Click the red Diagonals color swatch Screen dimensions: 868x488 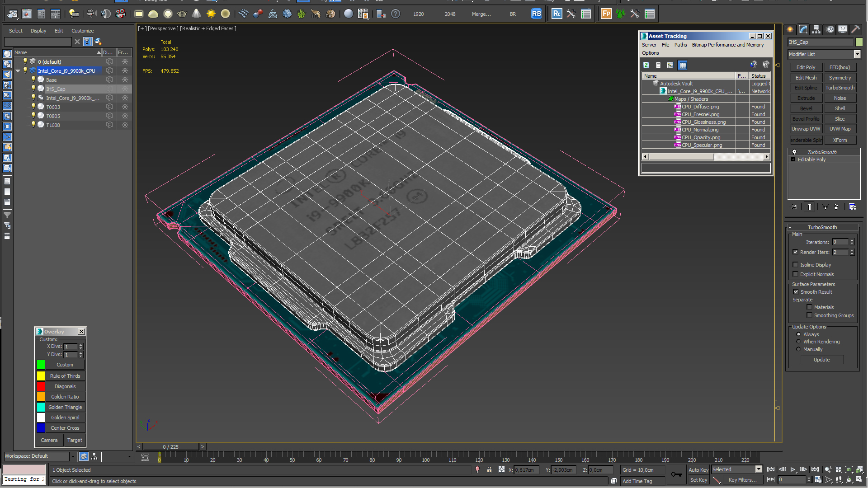tap(41, 386)
